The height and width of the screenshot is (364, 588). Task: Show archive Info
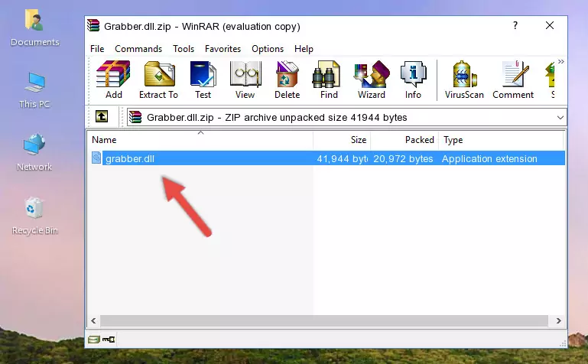point(413,80)
